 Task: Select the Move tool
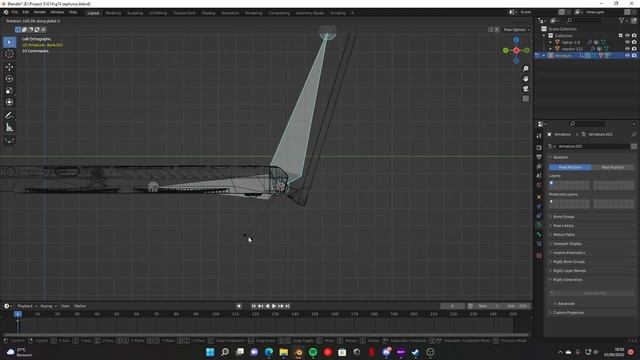click(9, 67)
